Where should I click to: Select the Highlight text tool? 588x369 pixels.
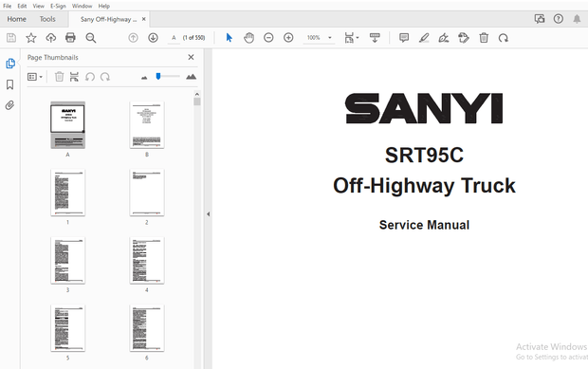(x=424, y=38)
